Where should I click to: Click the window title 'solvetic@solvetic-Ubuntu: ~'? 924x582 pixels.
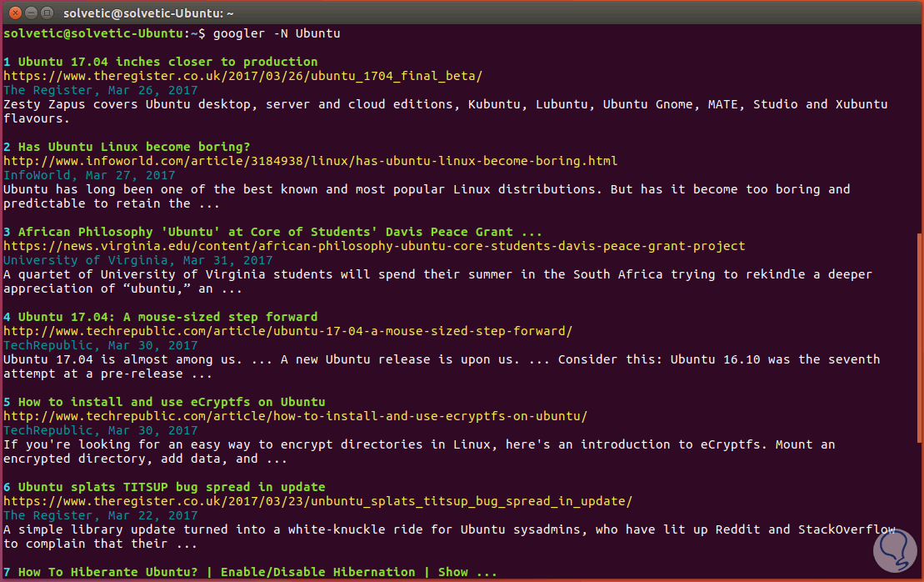click(x=148, y=13)
